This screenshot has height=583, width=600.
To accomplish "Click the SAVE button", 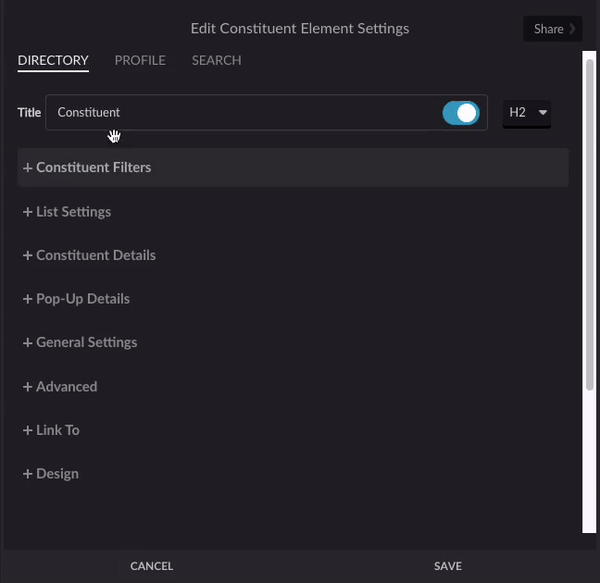I will tap(448, 566).
